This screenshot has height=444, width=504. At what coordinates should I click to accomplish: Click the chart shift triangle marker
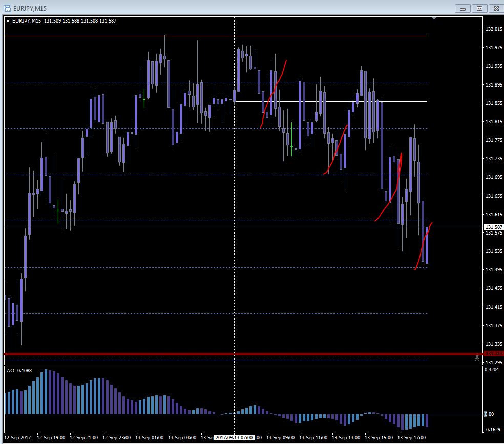pos(434,18)
